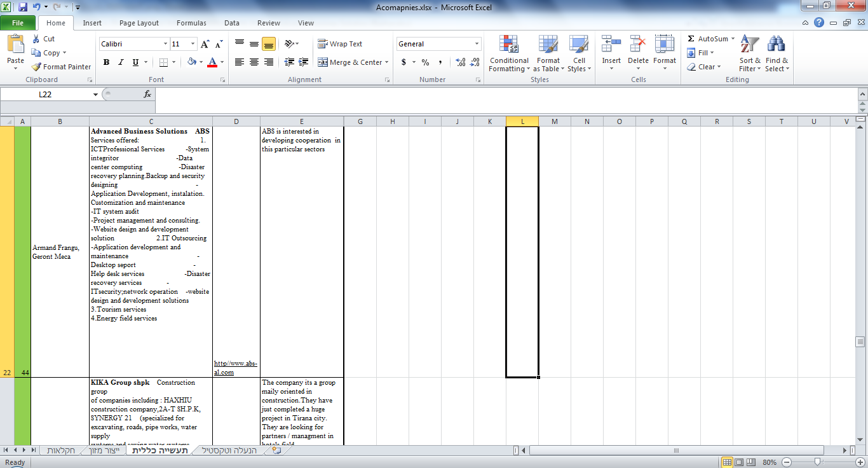Click the Format Painter icon
This screenshot has height=468, width=868.
[x=37, y=67]
